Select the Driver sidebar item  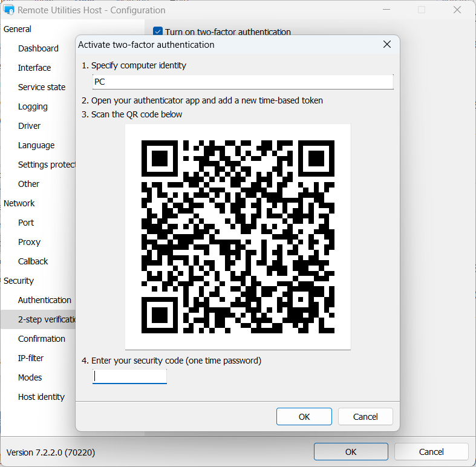click(x=30, y=126)
